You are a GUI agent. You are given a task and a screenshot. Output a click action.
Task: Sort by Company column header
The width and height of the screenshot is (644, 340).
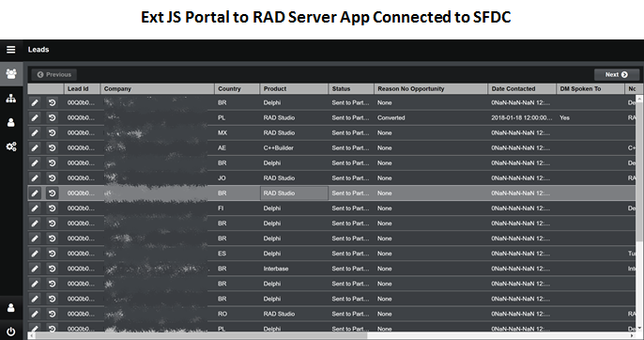[x=158, y=89]
